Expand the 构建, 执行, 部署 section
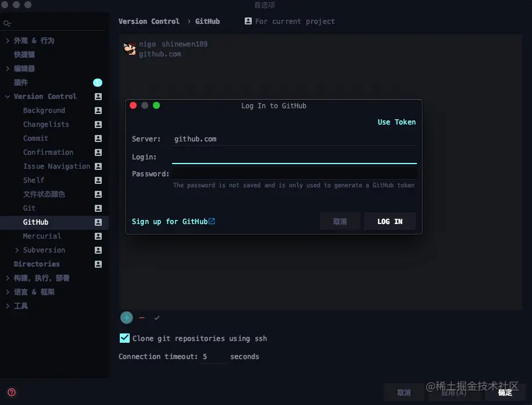 8,278
